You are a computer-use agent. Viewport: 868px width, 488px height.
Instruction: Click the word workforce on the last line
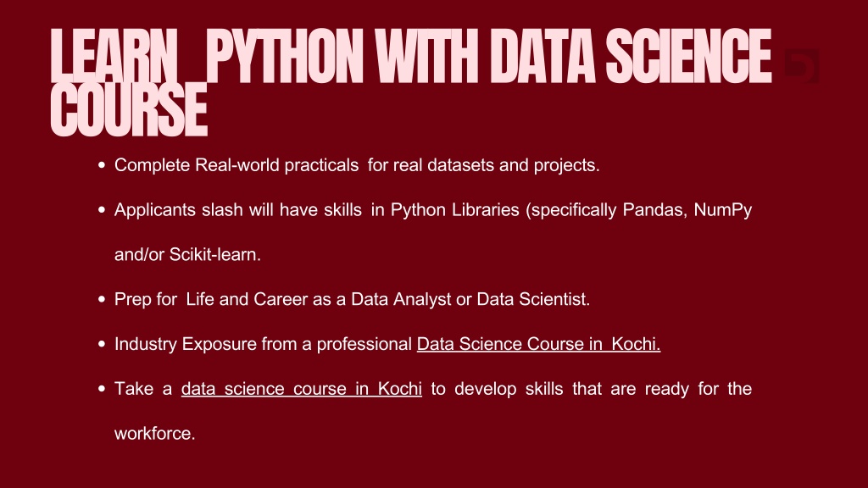(155, 435)
